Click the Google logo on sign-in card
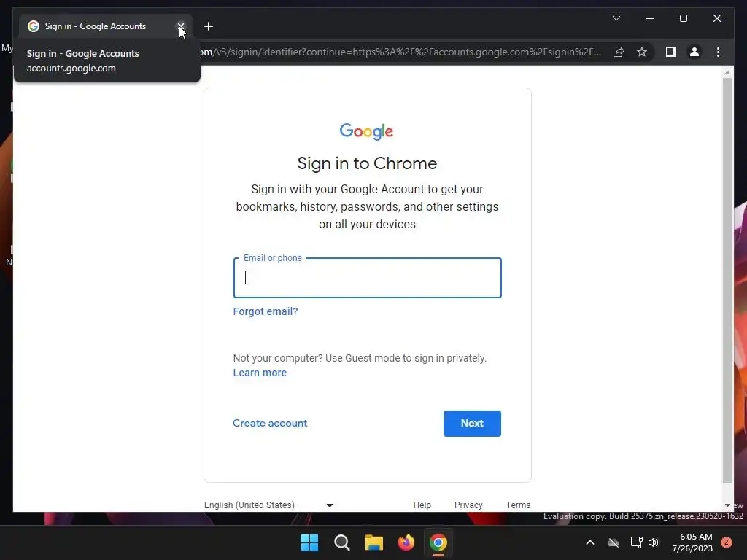 (366, 131)
